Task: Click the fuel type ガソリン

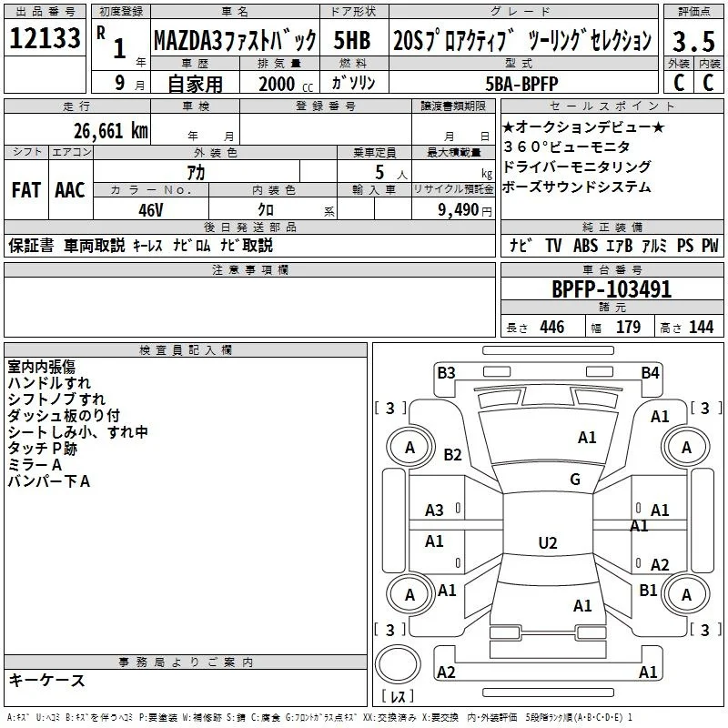Action: 353,83
